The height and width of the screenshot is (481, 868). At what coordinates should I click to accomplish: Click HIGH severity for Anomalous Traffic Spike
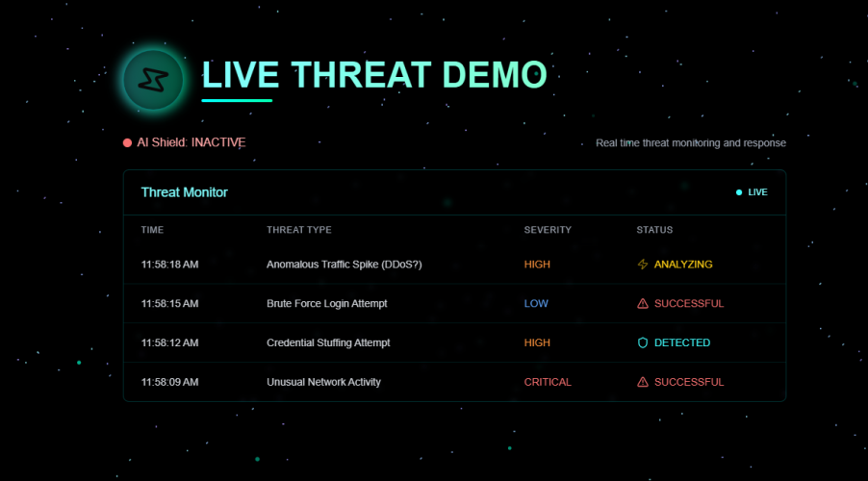pyautogui.click(x=537, y=265)
